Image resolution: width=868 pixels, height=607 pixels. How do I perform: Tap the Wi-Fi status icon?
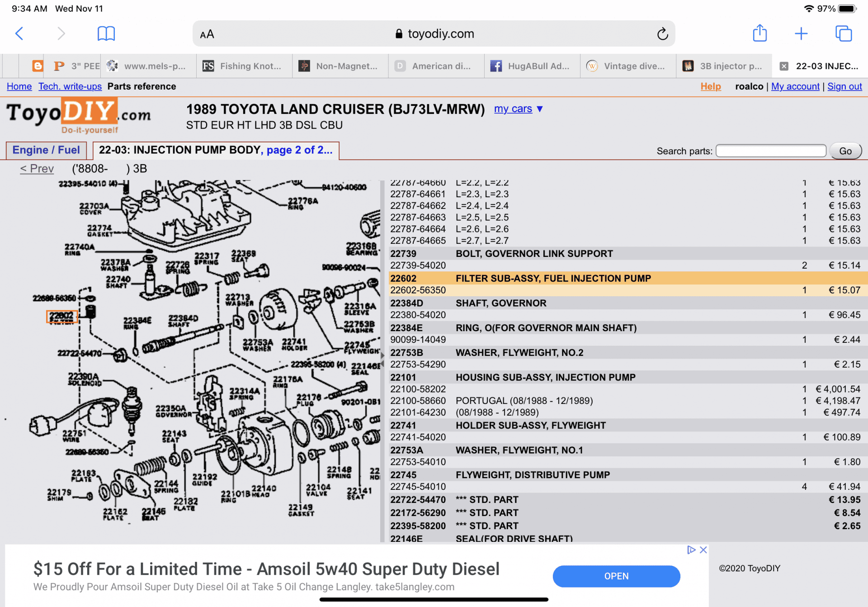[809, 9]
